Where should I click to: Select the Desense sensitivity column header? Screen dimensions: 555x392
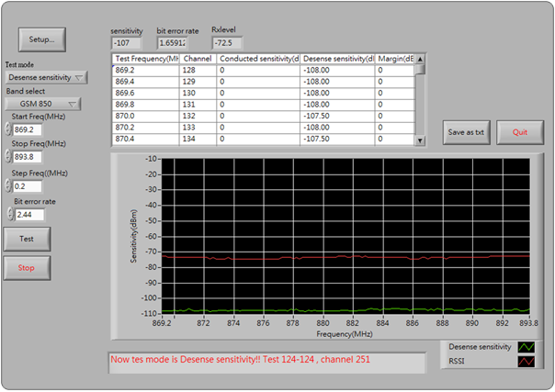(337, 59)
